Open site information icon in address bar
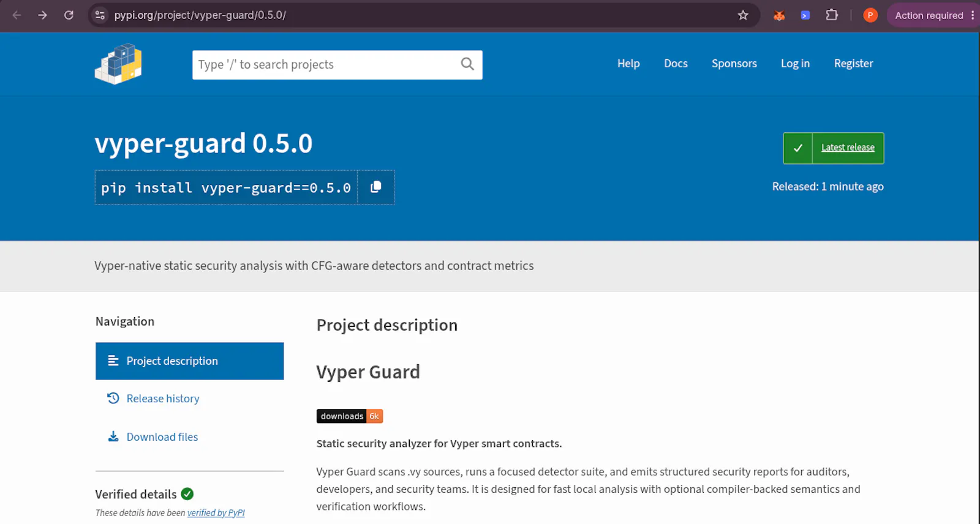980x524 pixels. (x=100, y=15)
